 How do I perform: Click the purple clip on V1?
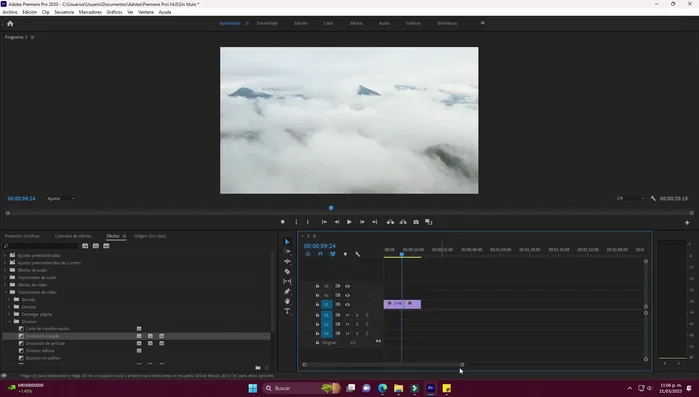tap(402, 304)
